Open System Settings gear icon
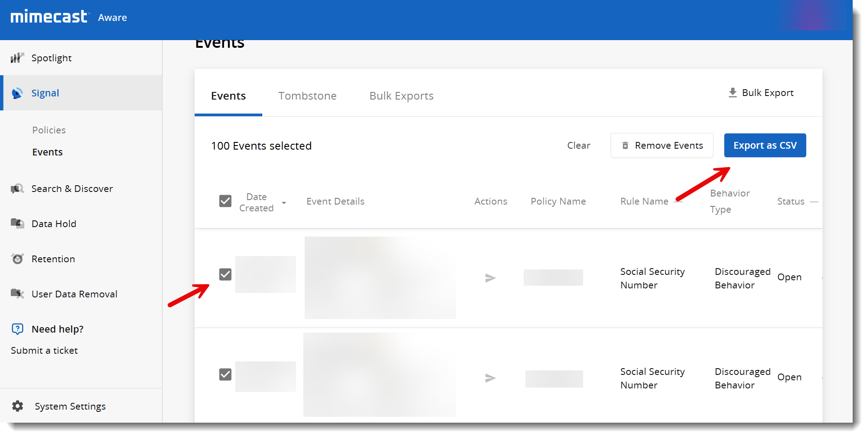This screenshot has height=438, width=868. (x=18, y=406)
